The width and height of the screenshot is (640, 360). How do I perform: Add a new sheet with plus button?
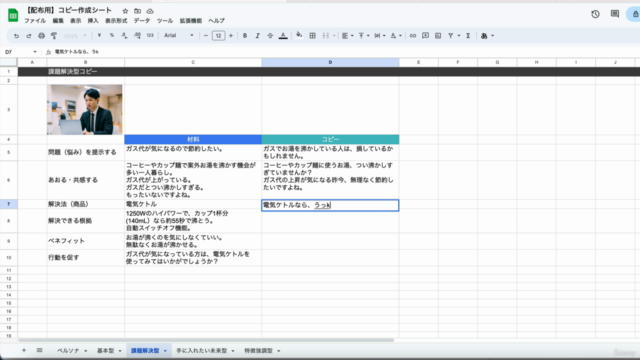pyautogui.click(x=24, y=350)
